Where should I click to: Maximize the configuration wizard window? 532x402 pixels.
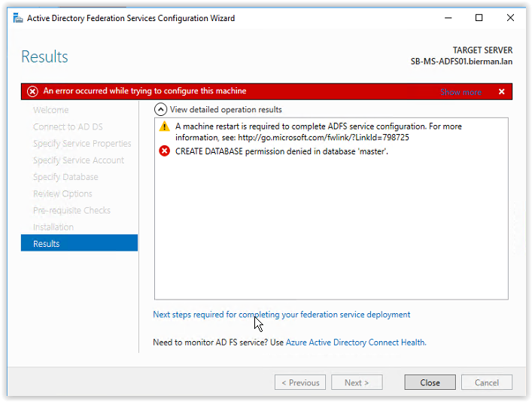point(479,17)
